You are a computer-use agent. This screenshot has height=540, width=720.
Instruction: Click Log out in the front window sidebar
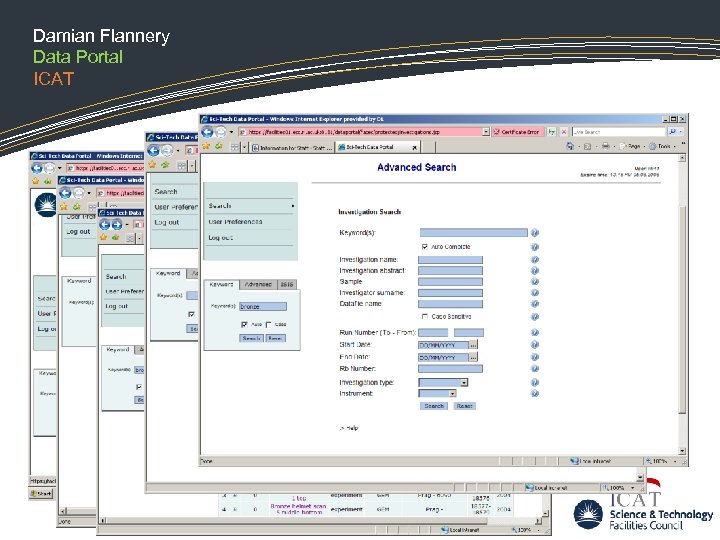[220, 237]
